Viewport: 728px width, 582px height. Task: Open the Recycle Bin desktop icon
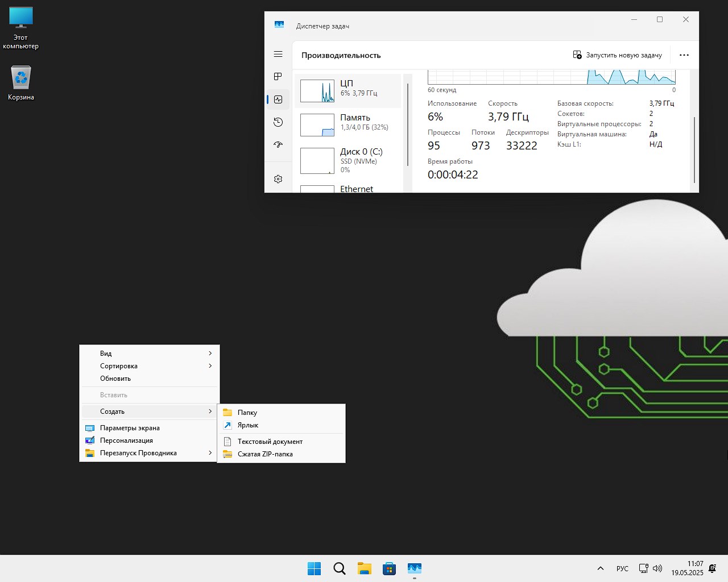[21, 83]
